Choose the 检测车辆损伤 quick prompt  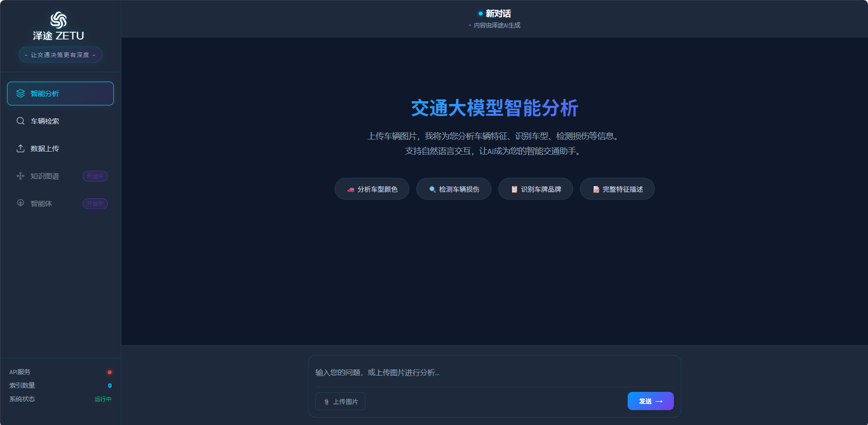[x=454, y=189]
